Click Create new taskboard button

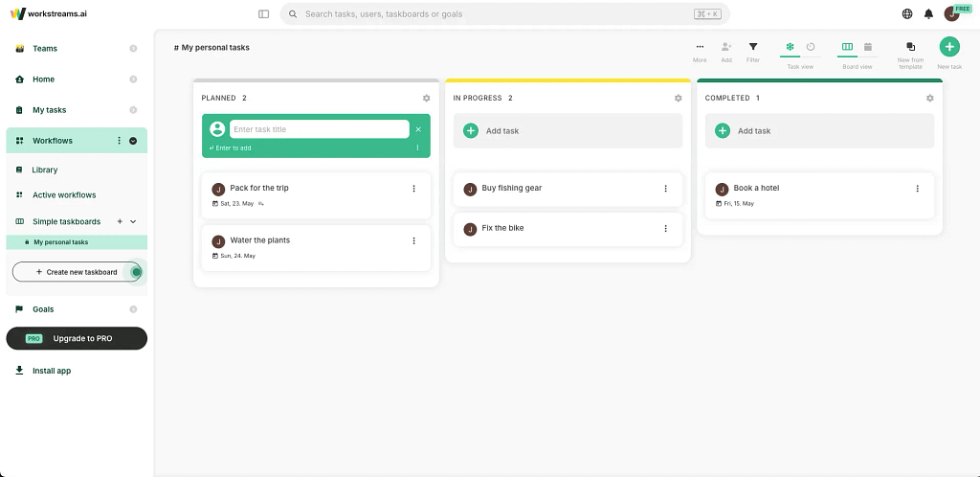[77, 272]
